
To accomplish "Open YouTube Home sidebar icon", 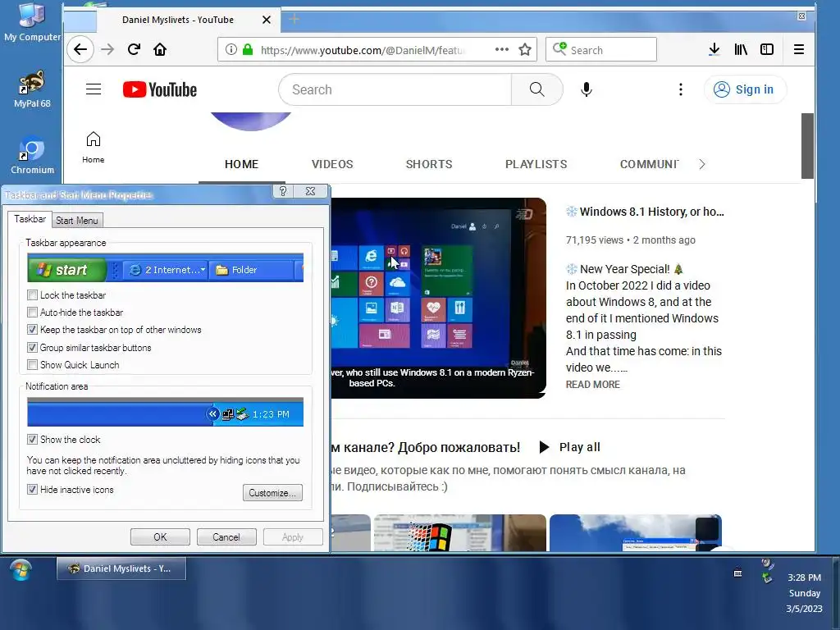I will pos(94,148).
